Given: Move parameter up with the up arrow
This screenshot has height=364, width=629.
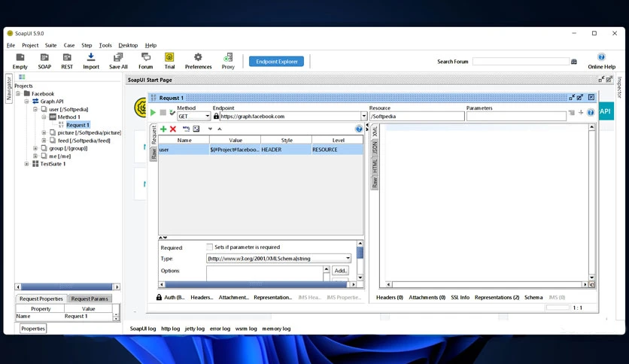Looking at the screenshot, I should point(220,129).
